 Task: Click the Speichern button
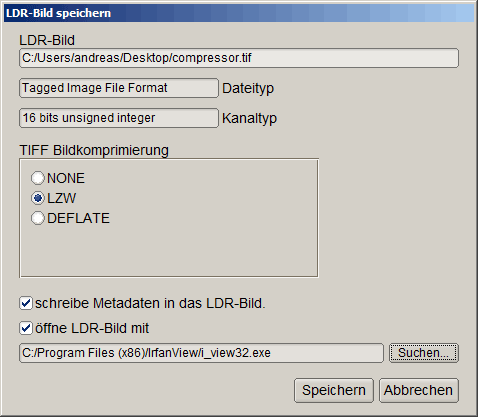pyautogui.click(x=334, y=390)
